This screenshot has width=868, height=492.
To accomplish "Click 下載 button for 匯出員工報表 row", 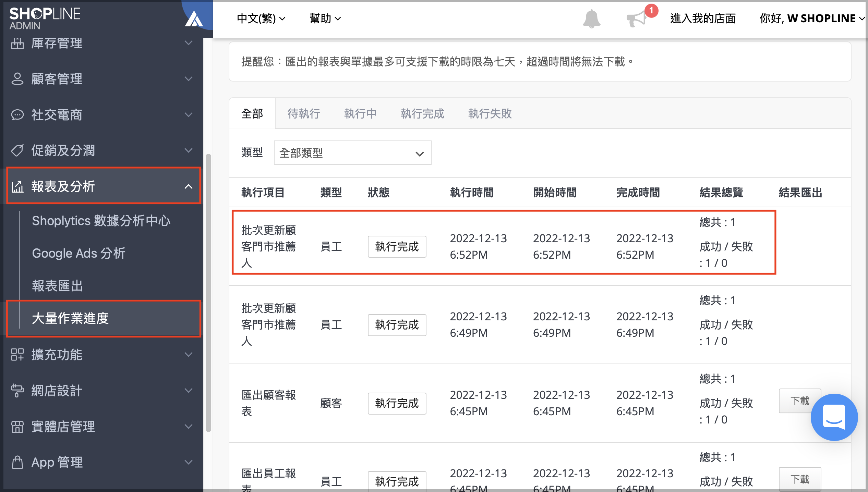I will click(x=800, y=479).
